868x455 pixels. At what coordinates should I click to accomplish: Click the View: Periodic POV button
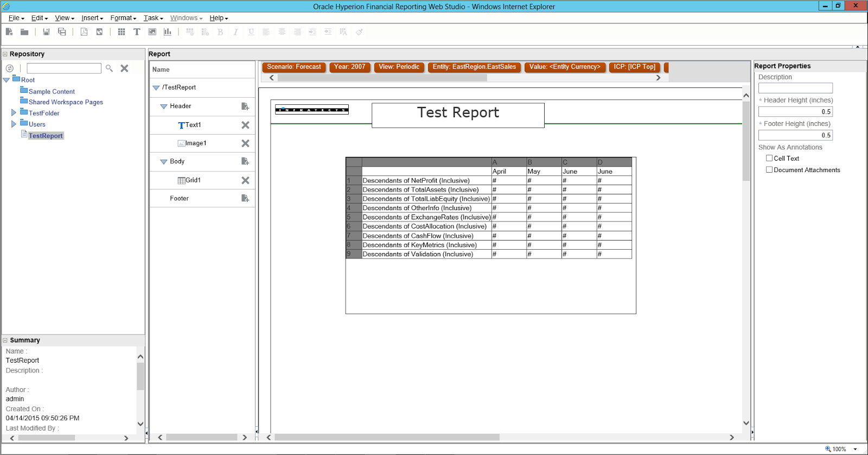[x=399, y=67]
